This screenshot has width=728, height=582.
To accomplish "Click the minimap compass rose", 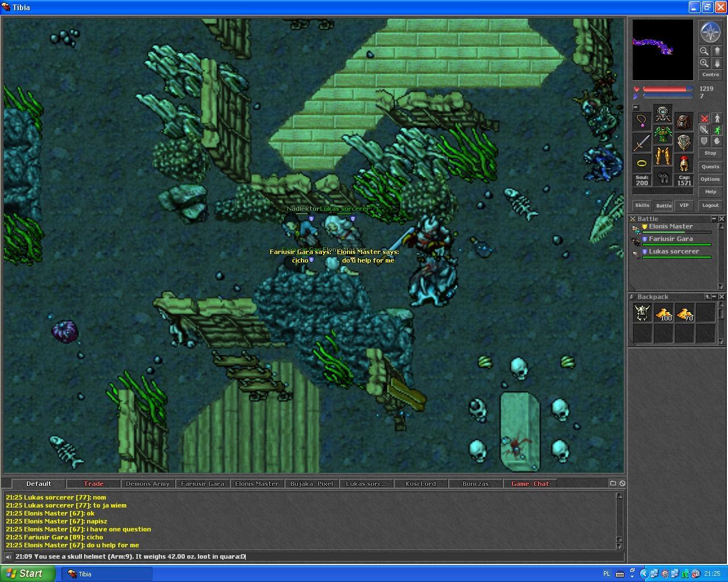I will [x=710, y=32].
